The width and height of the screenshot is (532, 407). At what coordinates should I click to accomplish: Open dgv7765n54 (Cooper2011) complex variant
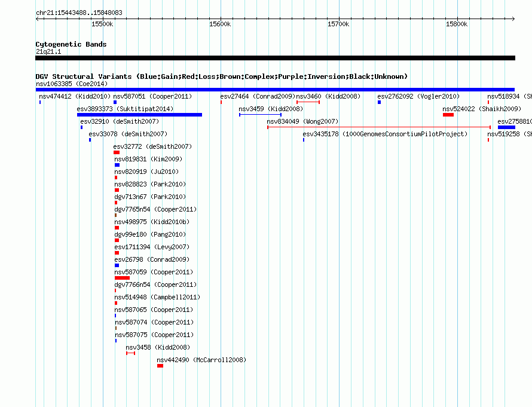[x=155, y=209]
